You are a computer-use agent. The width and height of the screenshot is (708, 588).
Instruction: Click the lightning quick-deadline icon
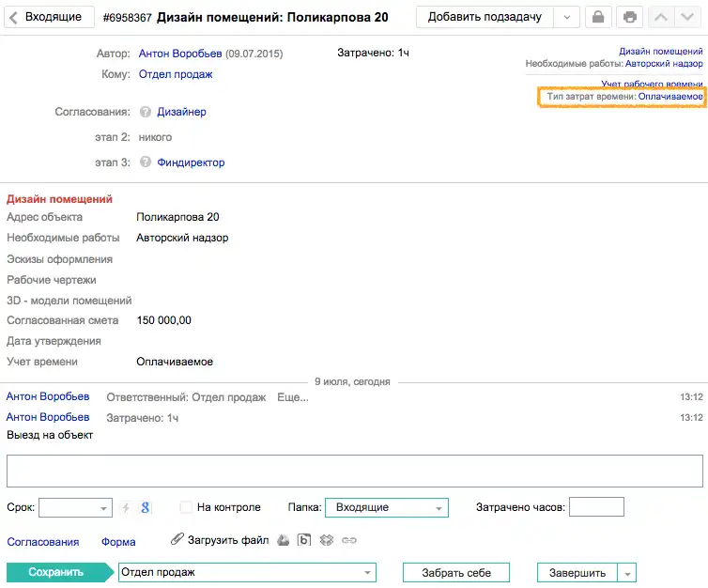(x=126, y=507)
